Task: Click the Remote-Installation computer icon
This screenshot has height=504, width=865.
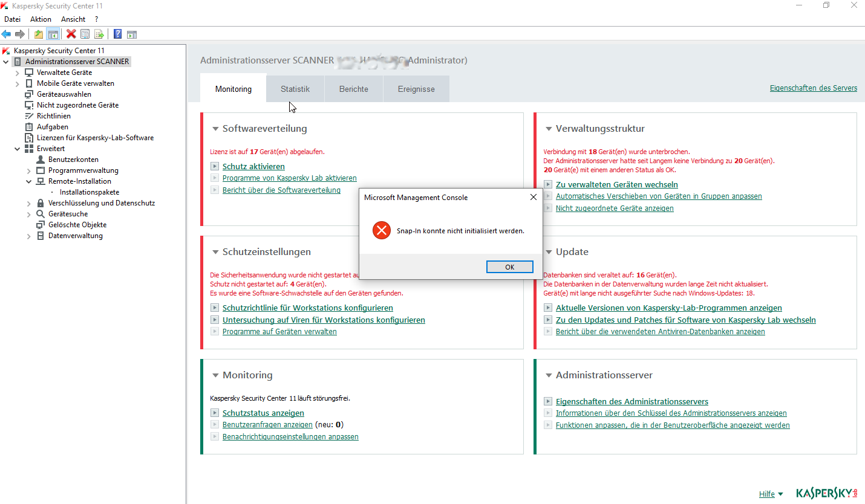Action: click(41, 181)
